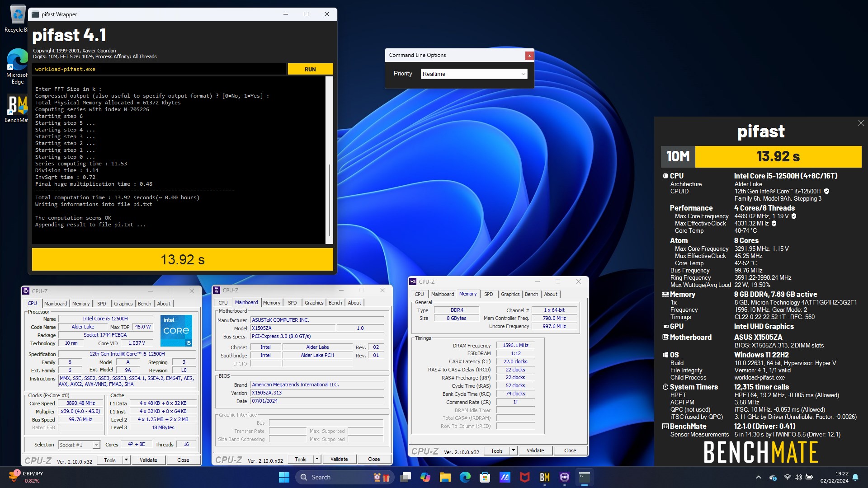
Task: Switch to Bench tab in the left CPU-Z window
Action: (x=145, y=304)
